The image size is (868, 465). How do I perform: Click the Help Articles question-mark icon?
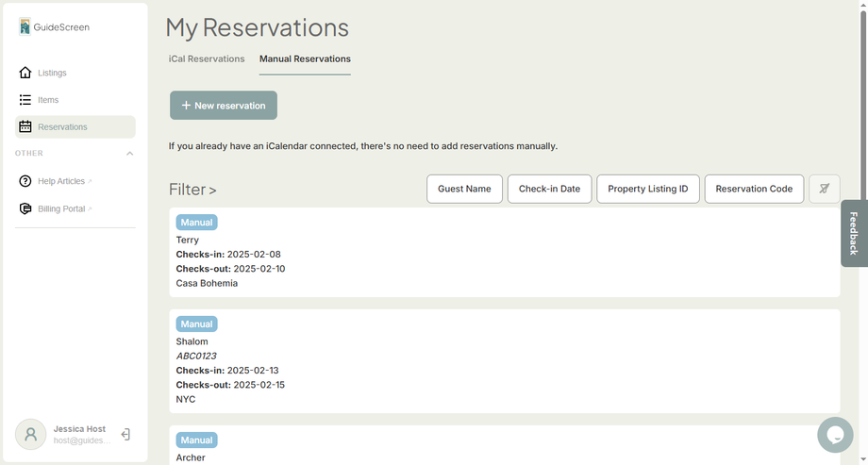(25, 181)
